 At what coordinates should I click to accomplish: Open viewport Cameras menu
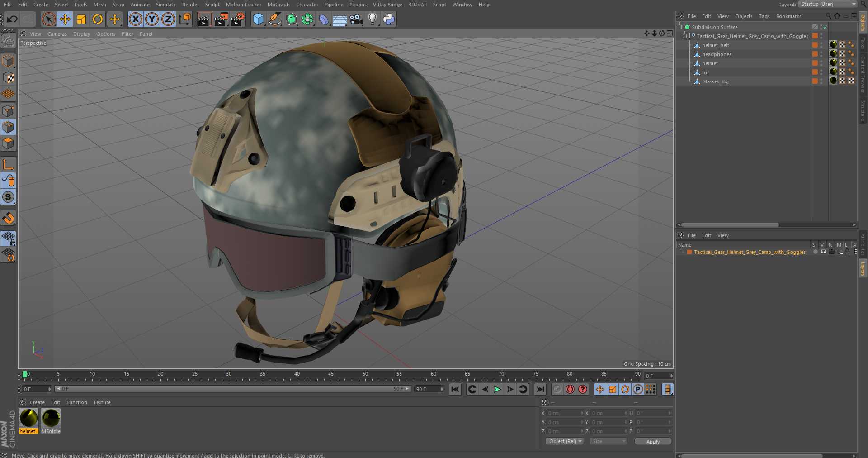[57, 34]
